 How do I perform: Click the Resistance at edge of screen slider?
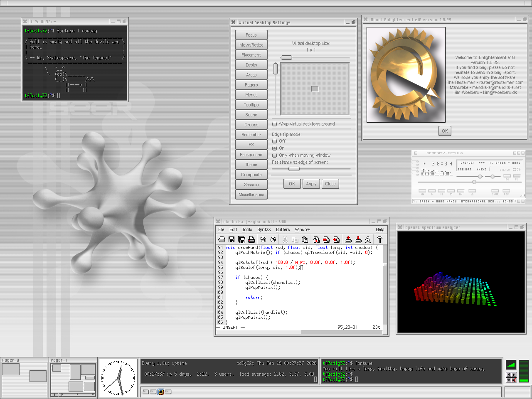pos(294,169)
